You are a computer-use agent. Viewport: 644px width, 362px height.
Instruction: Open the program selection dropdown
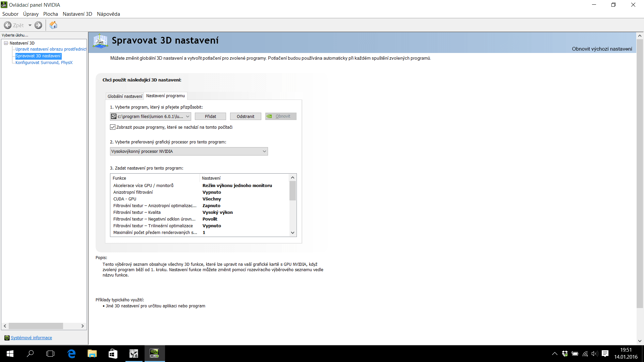click(x=151, y=116)
